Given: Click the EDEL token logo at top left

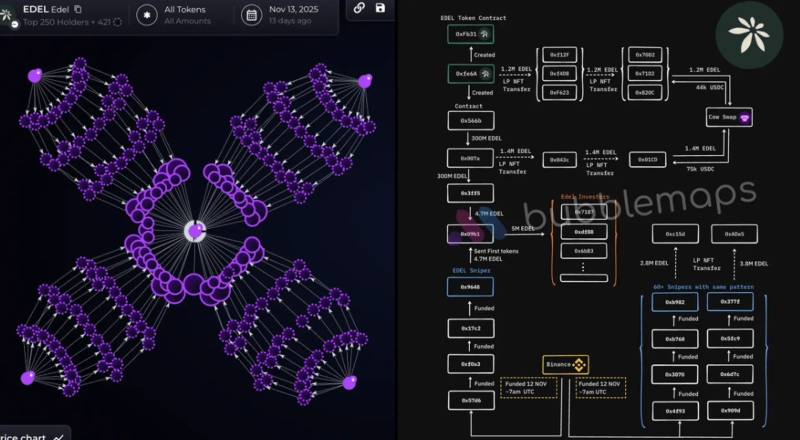Looking at the screenshot, I should 7,14.
